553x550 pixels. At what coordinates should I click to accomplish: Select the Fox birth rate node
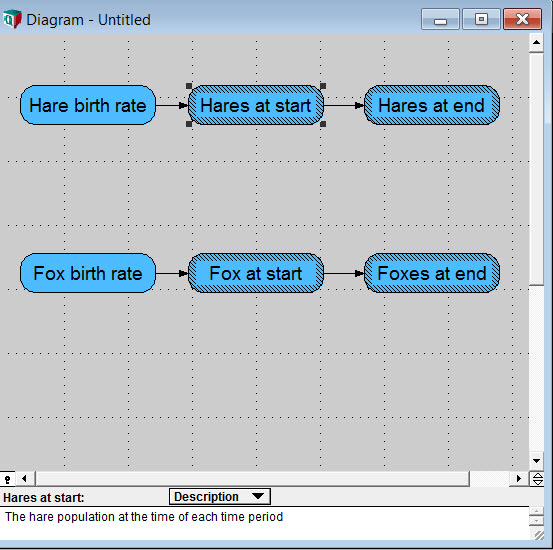tap(88, 273)
